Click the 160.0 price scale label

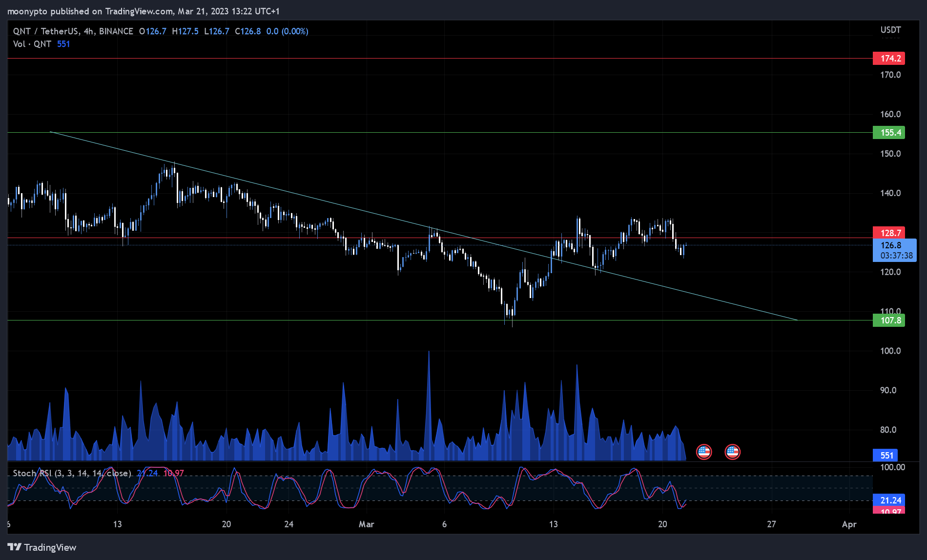[x=890, y=114]
